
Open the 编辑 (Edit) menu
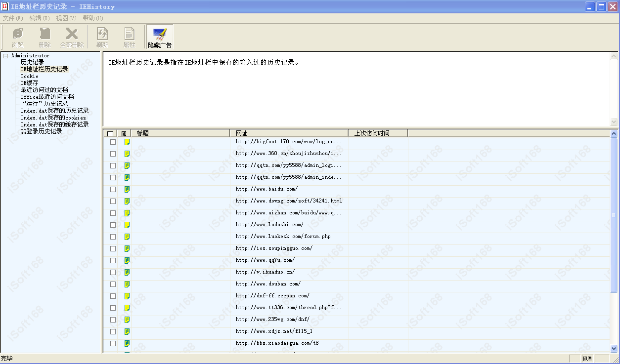(x=40, y=18)
